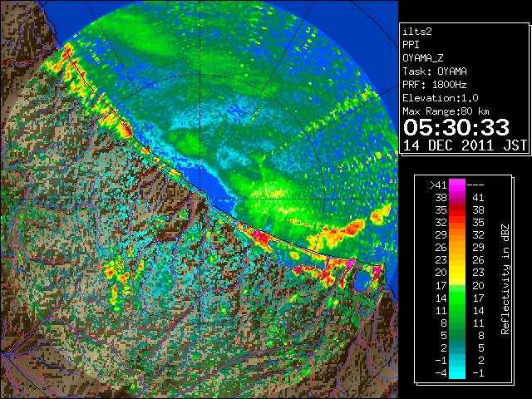This screenshot has width=532, height=399.
Task: Click the '>41' legend value
Action: pos(438,185)
